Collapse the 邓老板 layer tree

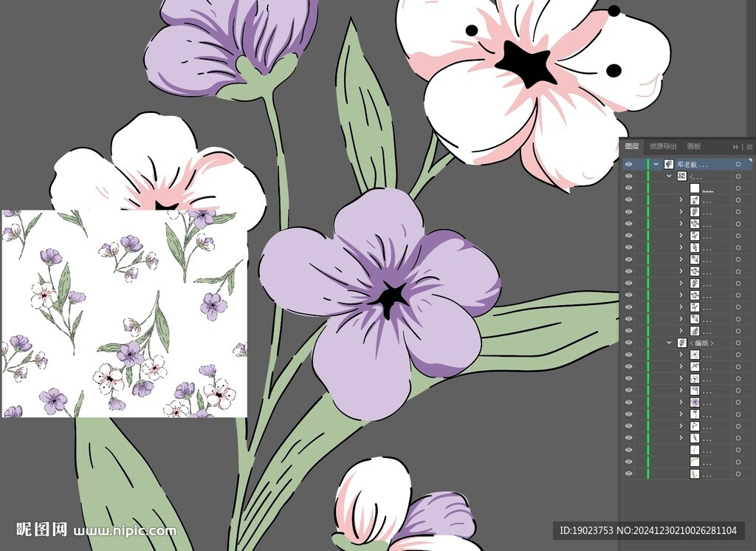[656, 164]
